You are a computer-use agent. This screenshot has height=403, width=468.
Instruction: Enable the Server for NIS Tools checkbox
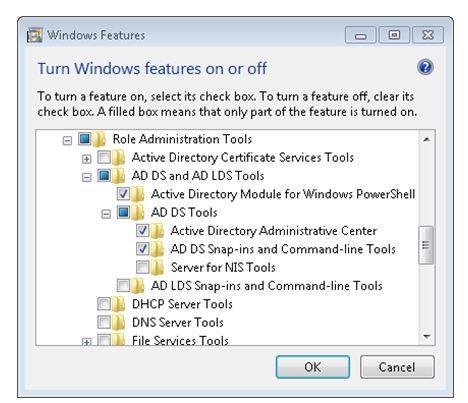pyautogui.click(x=143, y=267)
